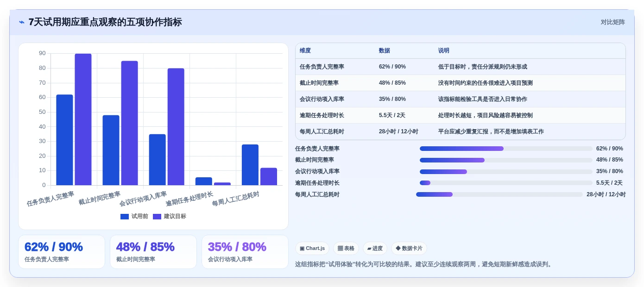Click the 试用前 bar for 每周人工汇总耗时
The height and width of the screenshot is (287, 644).
pos(250,165)
